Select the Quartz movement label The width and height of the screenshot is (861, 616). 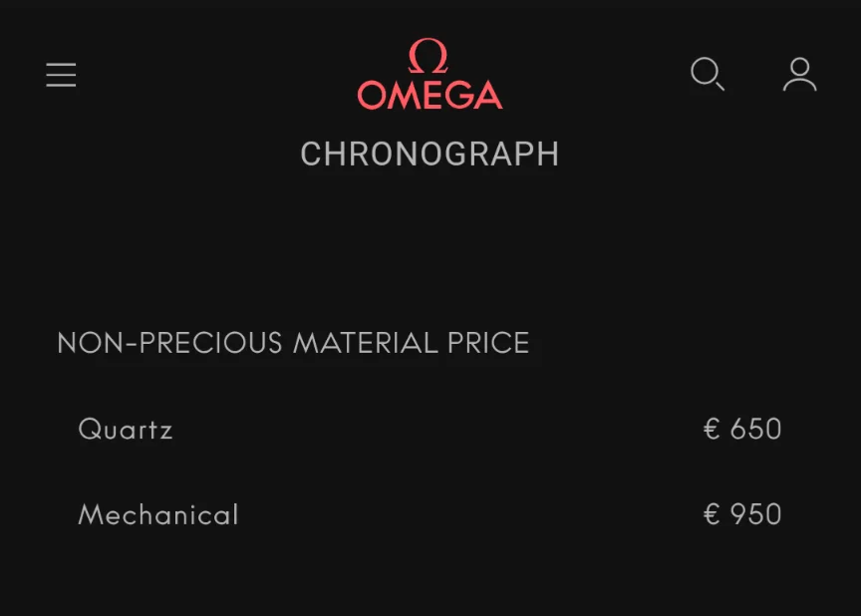click(x=126, y=430)
